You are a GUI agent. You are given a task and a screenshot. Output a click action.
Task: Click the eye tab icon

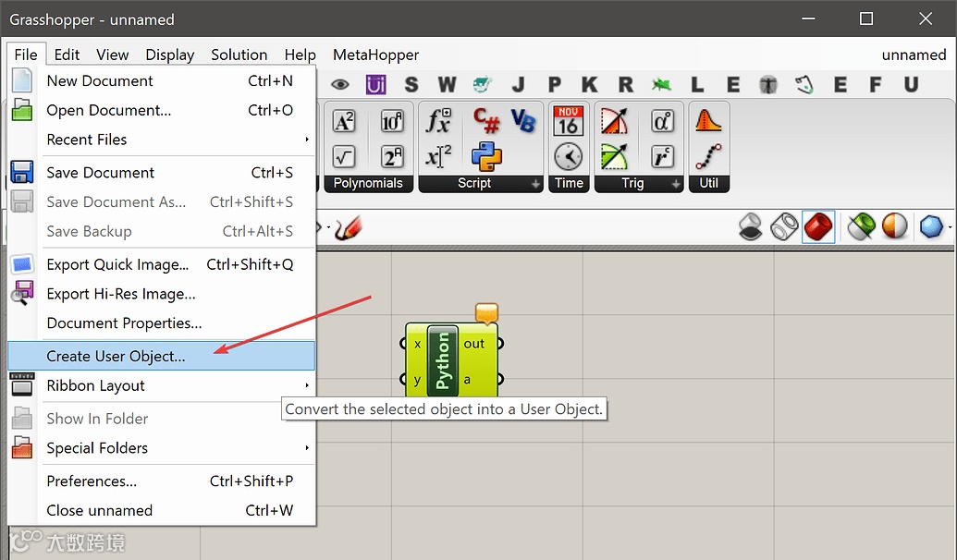click(340, 84)
